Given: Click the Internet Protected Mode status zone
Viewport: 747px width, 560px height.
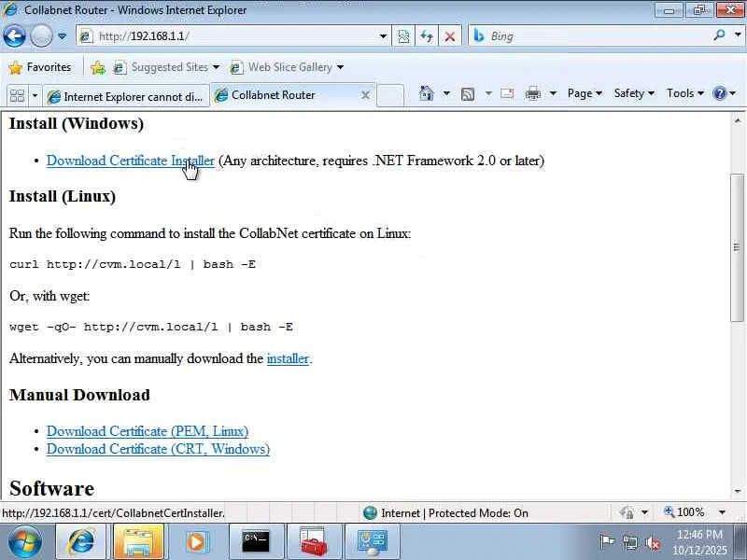Looking at the screenshot, I should click(446, 512).
